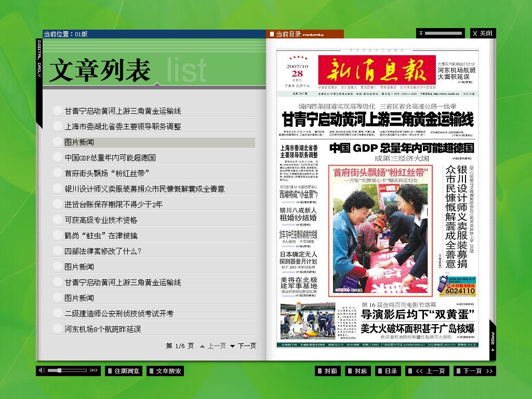Adjust the volume slider handle
Image resolution: width=532 pixels, height=399 pixels.
59,370
